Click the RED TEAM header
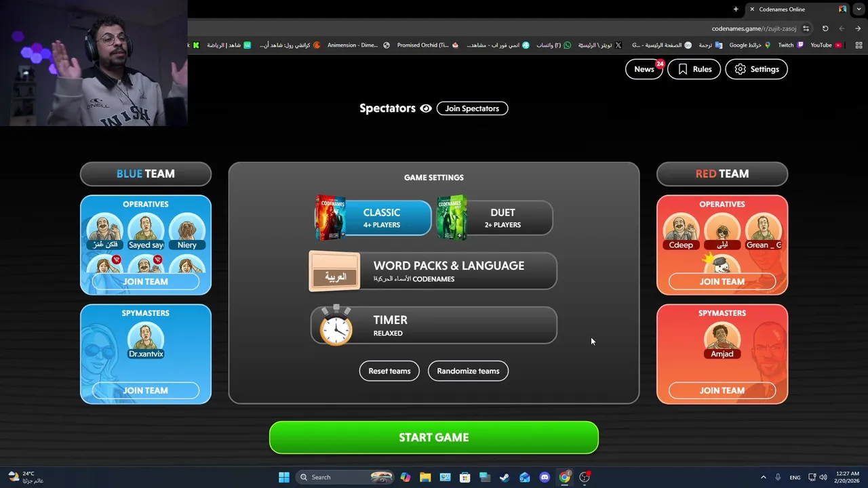The height and width of the screenshot is (488, 868). [722, 174]
